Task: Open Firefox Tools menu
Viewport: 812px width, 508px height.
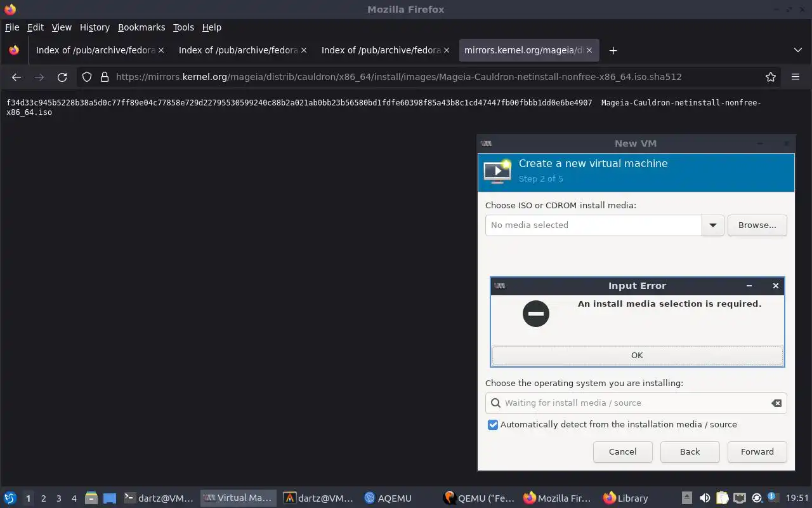Action: [183, 27]
